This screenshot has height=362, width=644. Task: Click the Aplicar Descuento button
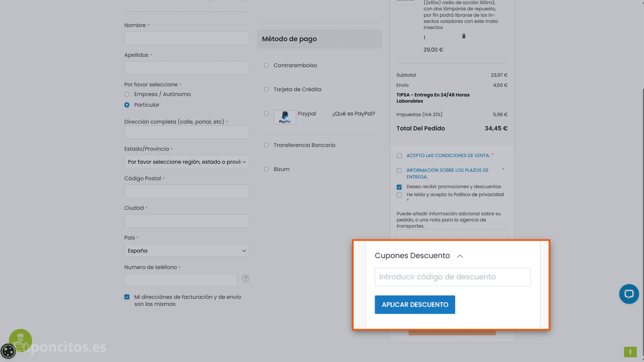[415, 305]
